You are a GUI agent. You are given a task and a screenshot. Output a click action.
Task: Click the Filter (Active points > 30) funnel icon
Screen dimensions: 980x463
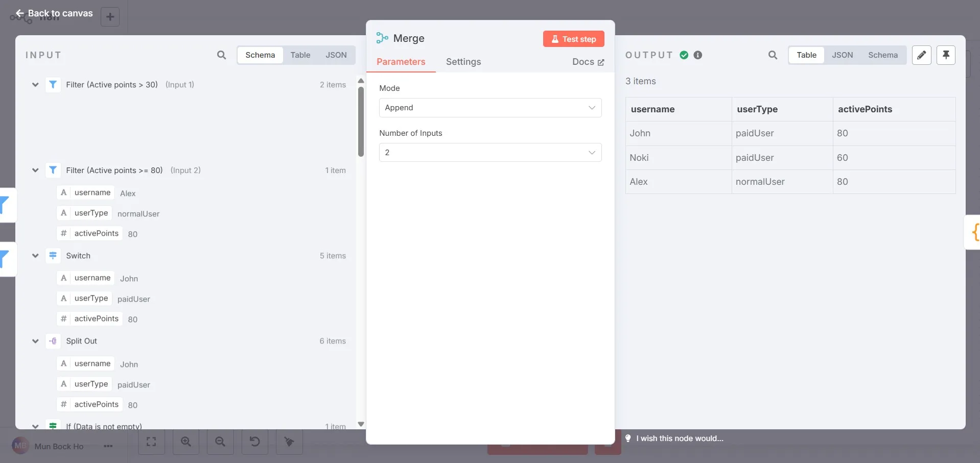(53, 85)
